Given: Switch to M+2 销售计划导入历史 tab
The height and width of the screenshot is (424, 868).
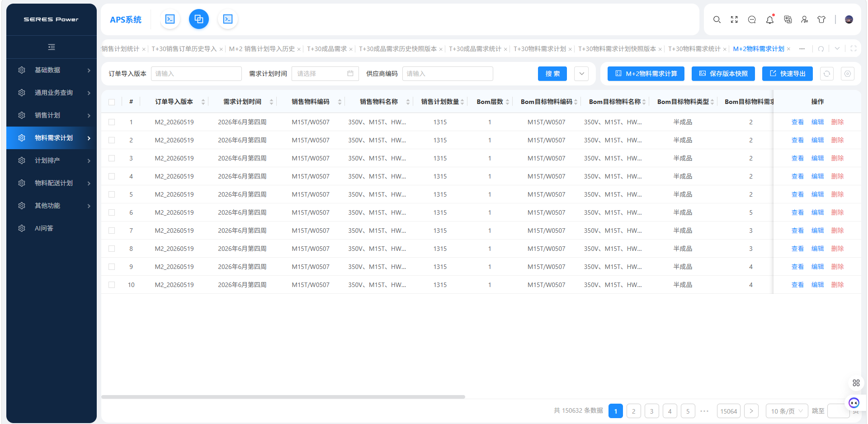Looking at the screenshot, I should [x=262, y=49].
